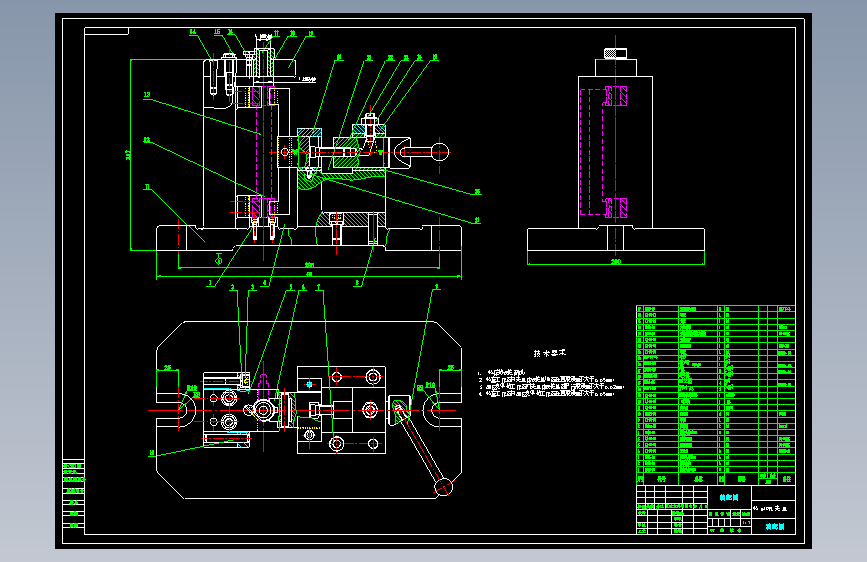Image resolution: width=867 pixels, height=562 pixels.
Task: Click the 技术要求 heading text
Action: coord(550,353)
